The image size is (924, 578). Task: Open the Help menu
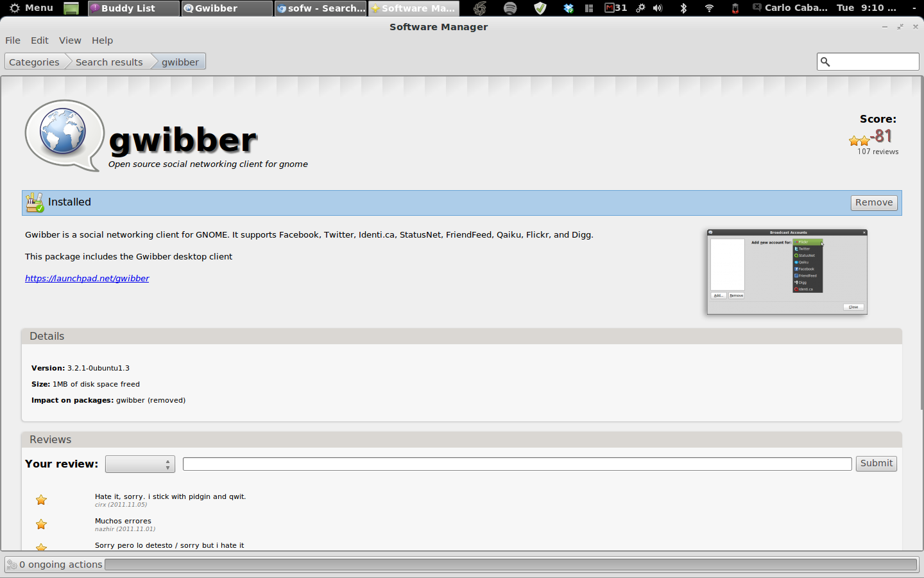pyautogui.click(x=102, y=40)
